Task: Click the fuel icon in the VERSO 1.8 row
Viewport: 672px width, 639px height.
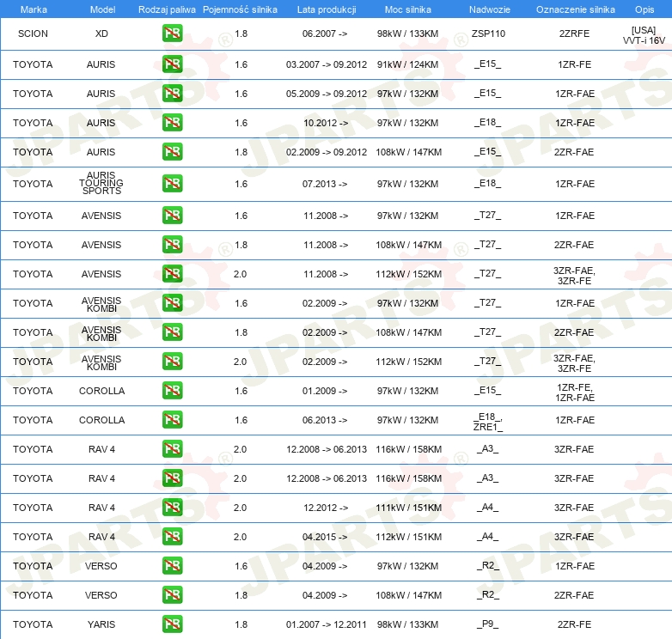Action: click(172, 595)
